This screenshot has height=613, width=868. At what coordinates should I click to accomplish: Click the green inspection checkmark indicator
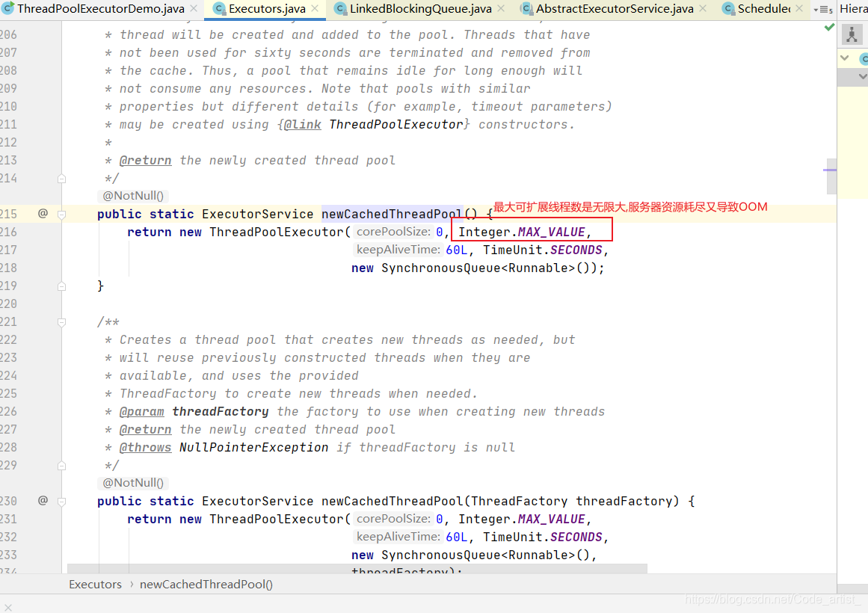(x=829, y=27)
